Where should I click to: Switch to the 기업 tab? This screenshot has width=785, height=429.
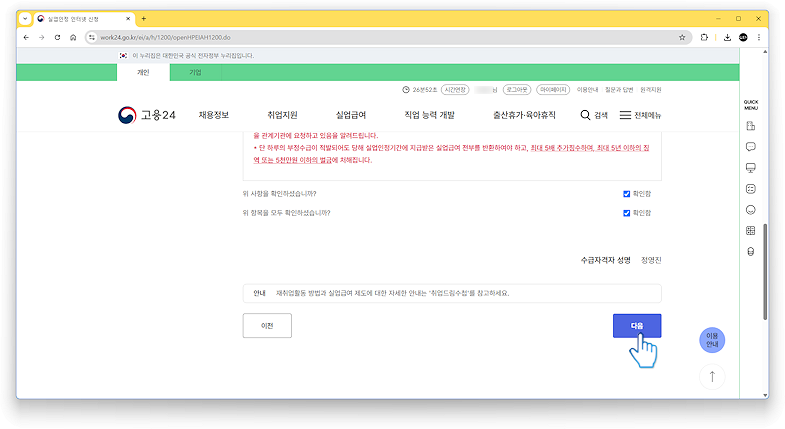pos(195,72)
